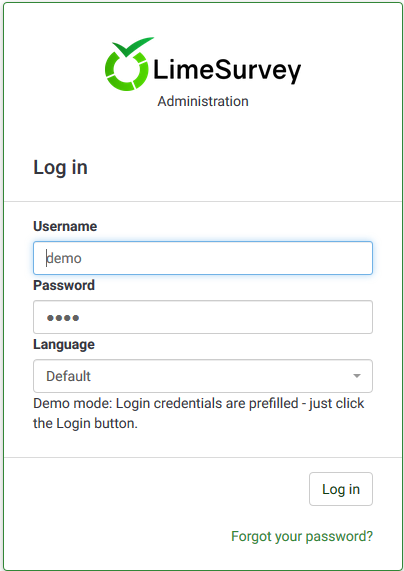Select the Default text in Language selector
This screenshot has width=404, height=571.
pos(68,376)
